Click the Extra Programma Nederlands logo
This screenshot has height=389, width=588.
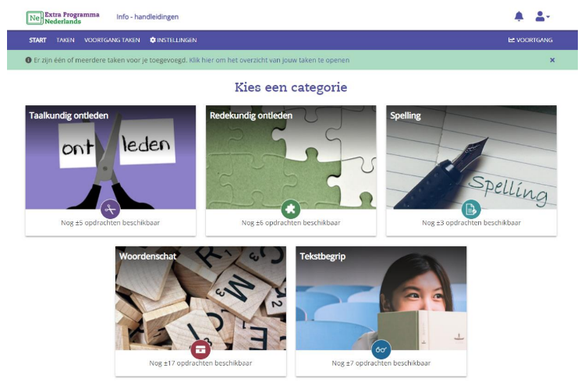(x=63, y=18)
